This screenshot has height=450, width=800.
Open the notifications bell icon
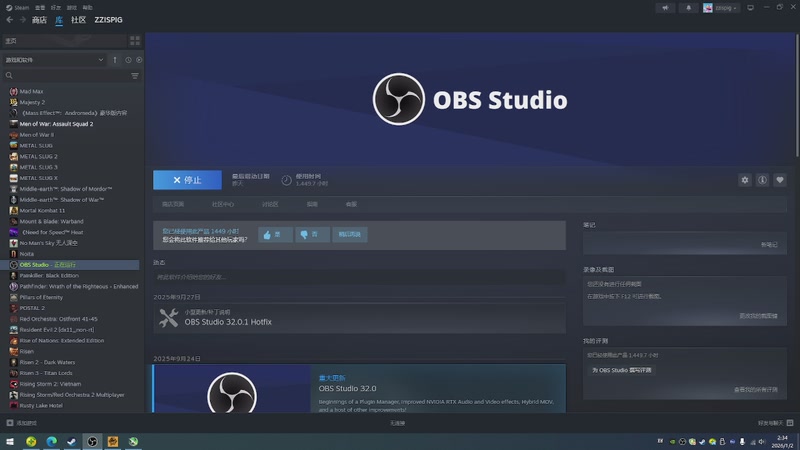tap(688, 8)
